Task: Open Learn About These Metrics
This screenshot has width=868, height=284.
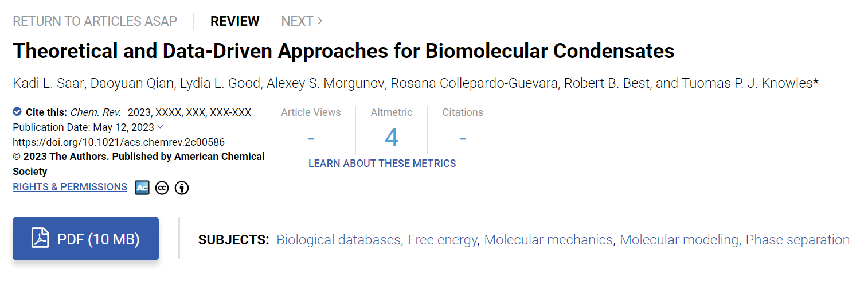Action: [x=382, y=164]
